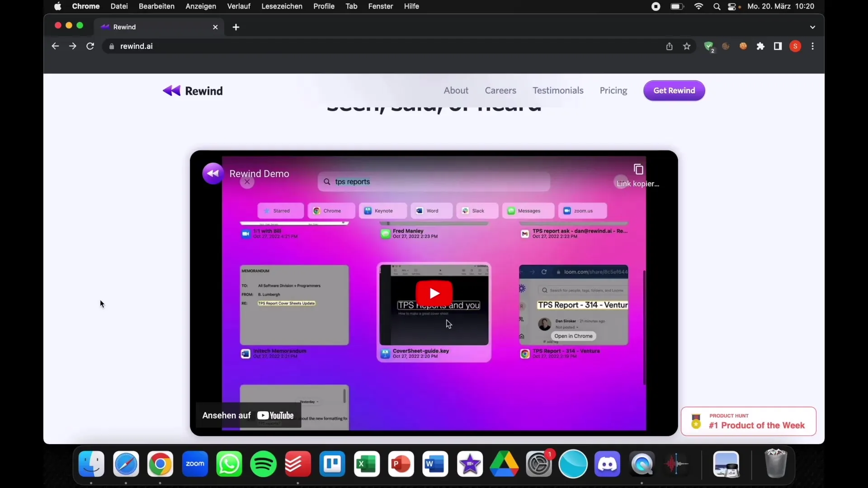This screenshot has width=868, height=488.
Task: Open Todoist from the Dock
Action: click(298, 464)
